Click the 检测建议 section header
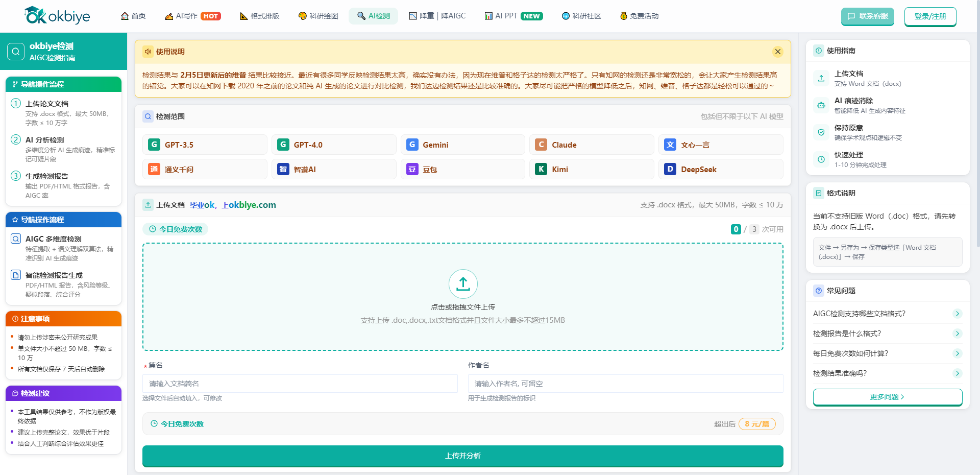Image resolution: width=980 pixels, height=475 pixels. coord(63,393)
